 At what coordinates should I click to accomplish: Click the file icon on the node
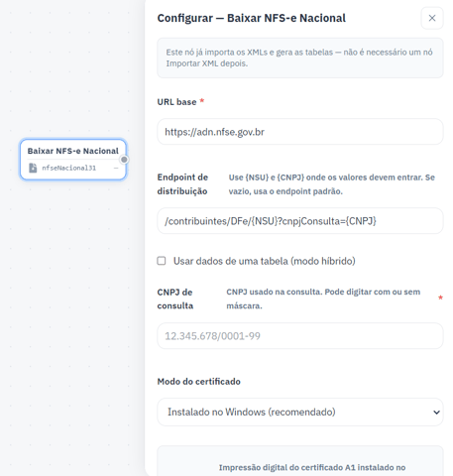[33, 168]
